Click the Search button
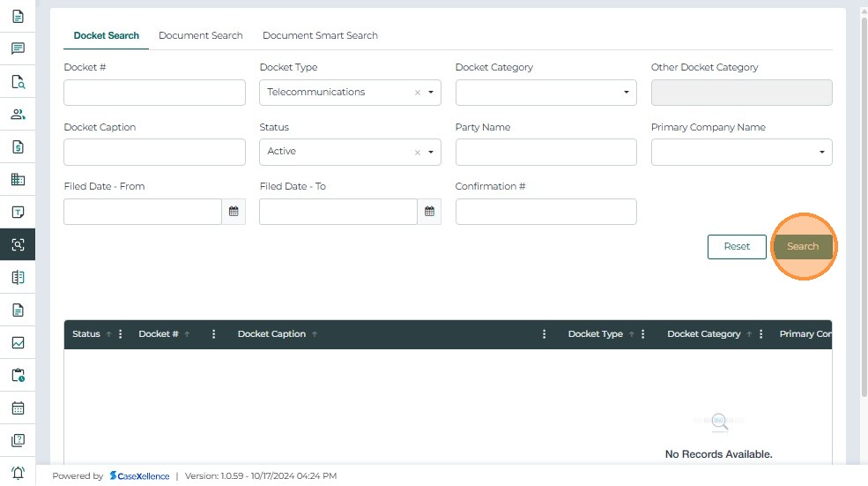The height and width of the screenshot is (486, 868). (x=803, y=247)
